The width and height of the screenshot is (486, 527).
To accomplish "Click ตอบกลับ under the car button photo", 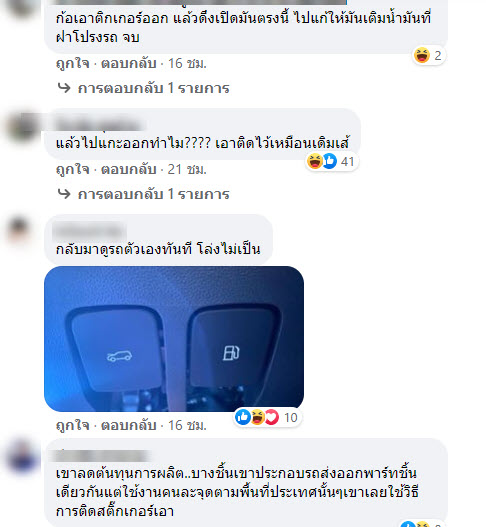I will [129, 425].
